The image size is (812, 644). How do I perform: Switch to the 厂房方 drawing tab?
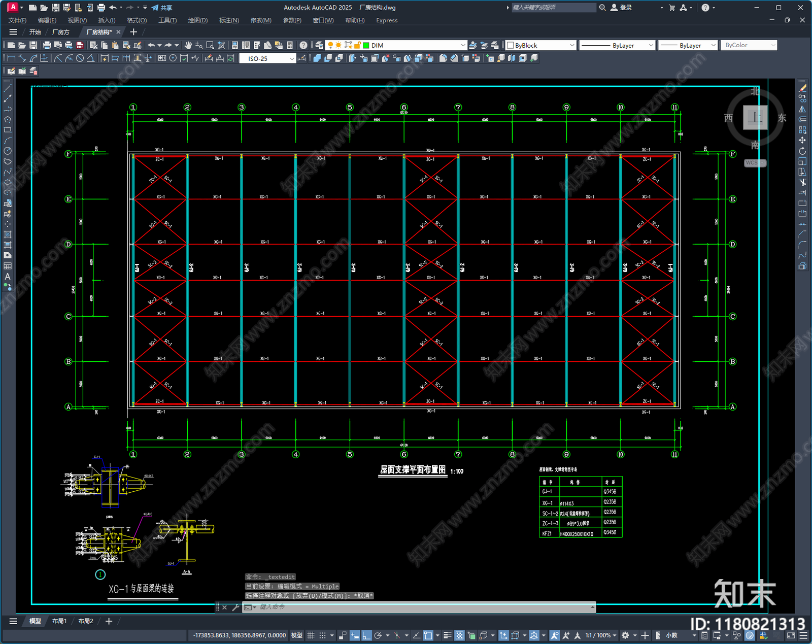point(60,32)
